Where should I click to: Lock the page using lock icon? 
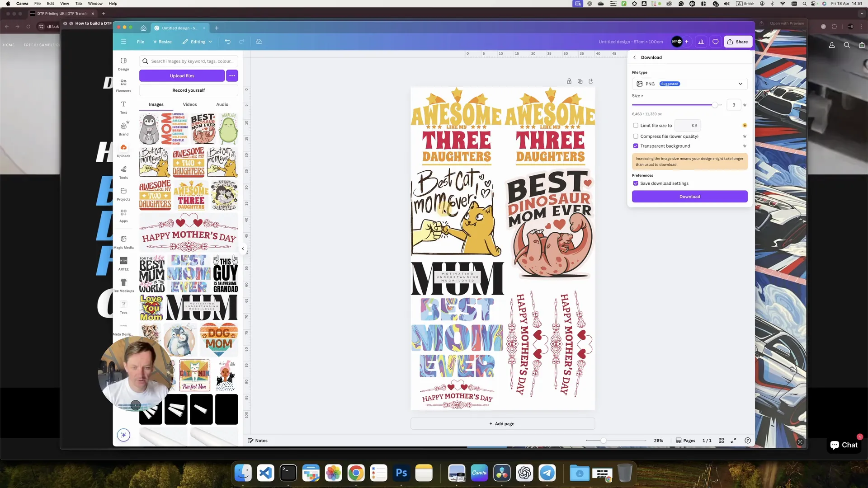(569, 81)
